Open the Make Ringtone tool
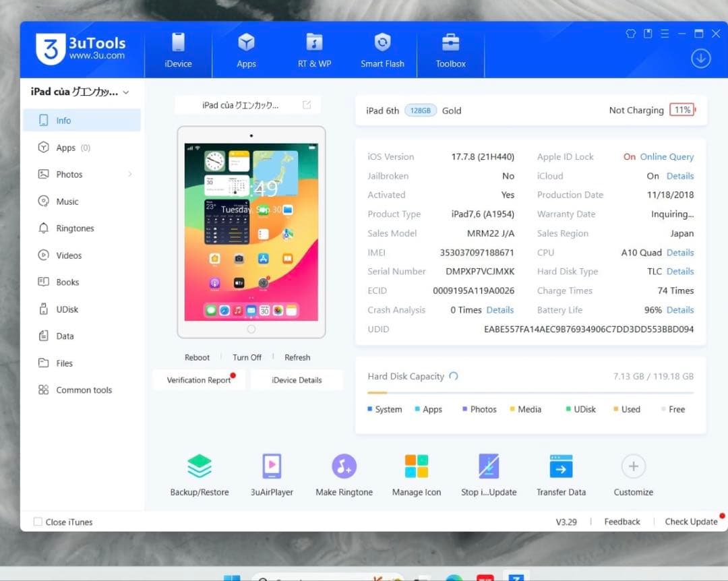The width and height of the screenshot is (728, 581). [x=344, y=472]
